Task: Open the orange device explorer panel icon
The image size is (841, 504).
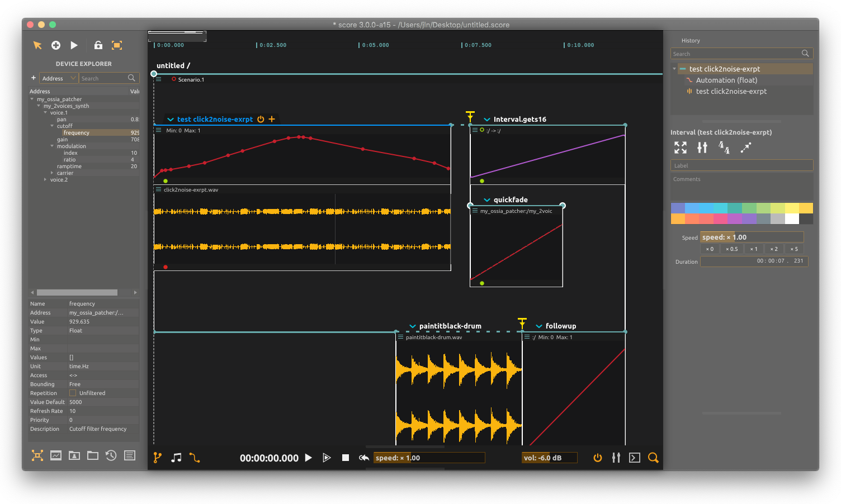Action: click(37, 455)
